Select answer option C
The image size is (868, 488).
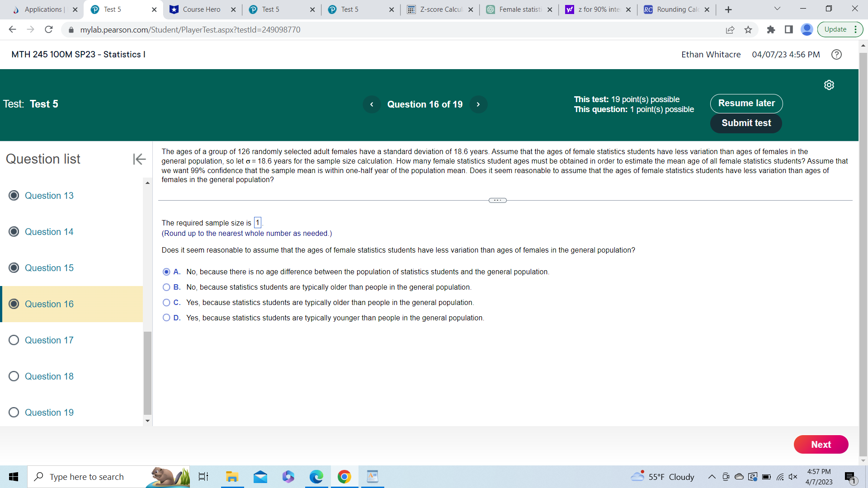pyautogui.click(x=166, y=303)
